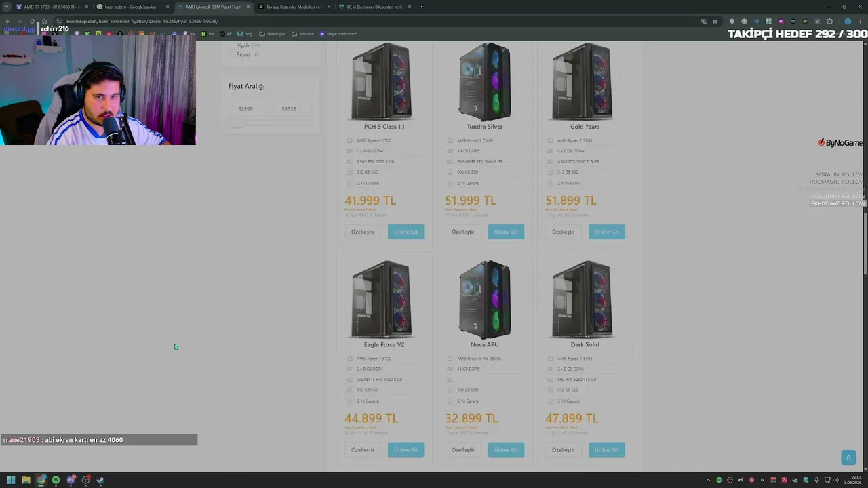Screen dimensions: 868x488
Task: Click the Nova APU title
Action: [484, 344]
